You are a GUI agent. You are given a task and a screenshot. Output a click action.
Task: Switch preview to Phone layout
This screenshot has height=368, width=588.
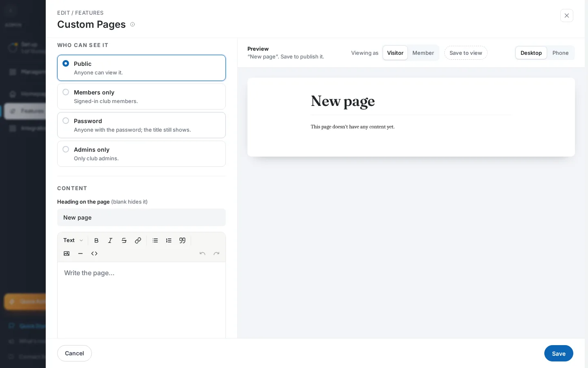pyautogui.click(x=560, y=53)
